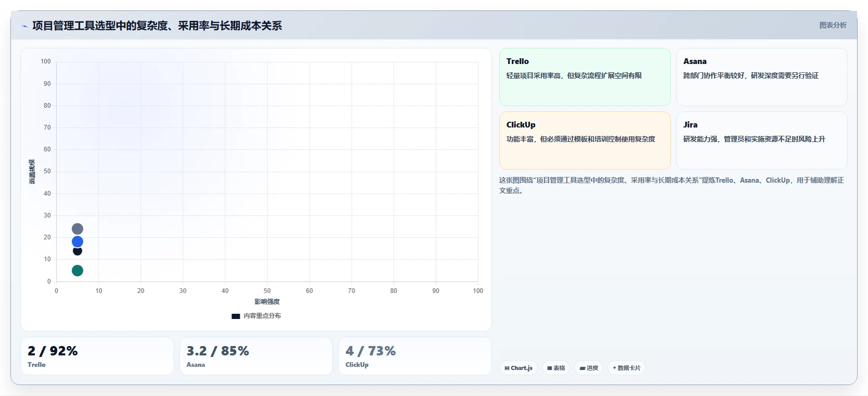Image resolution: width=868 pixels, height=396 pixels.
Task: Click the 进度 tag pill
Action: point(589,368)
